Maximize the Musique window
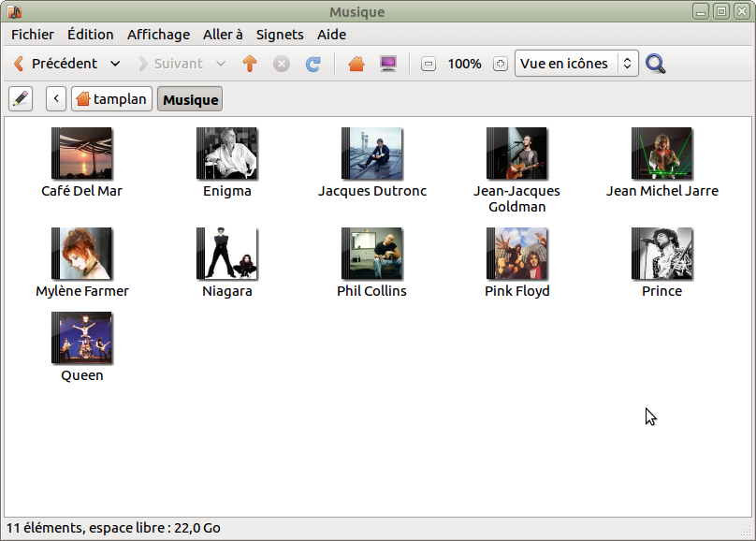 [721, 11]
